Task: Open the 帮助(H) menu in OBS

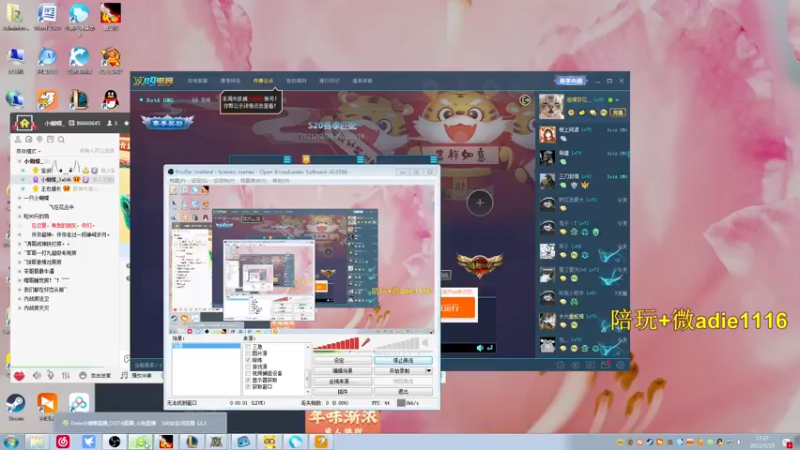Action: [281, 181]
